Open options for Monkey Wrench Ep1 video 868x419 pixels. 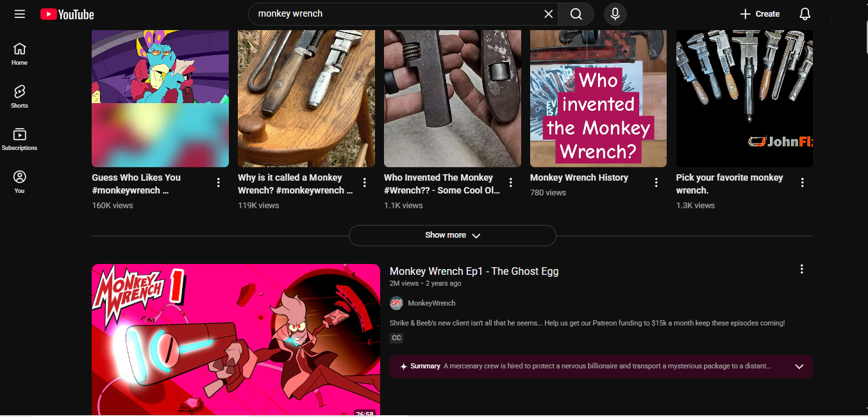tap(801, 269)
